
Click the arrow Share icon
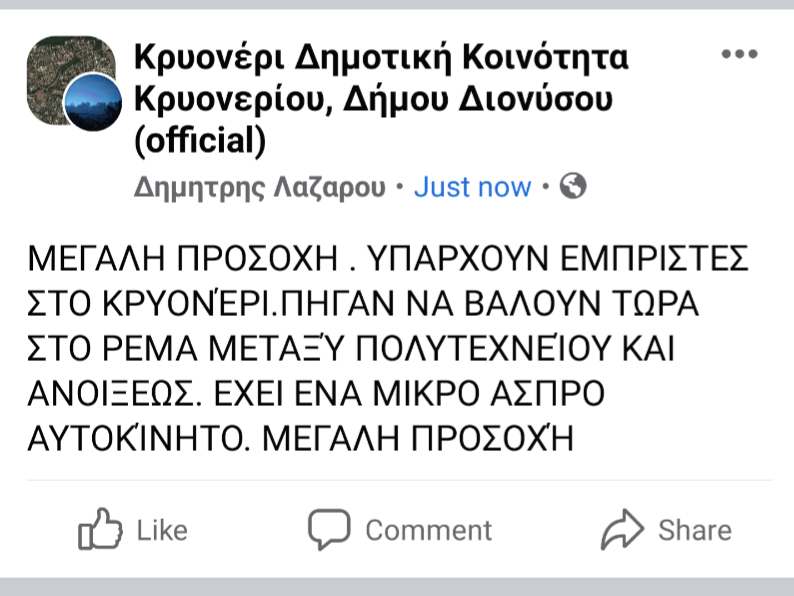[622, 530]
